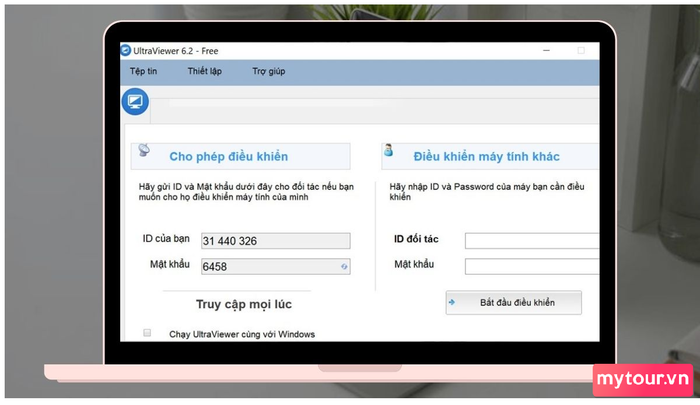The image size is (700, 405).
Task: Click the ID đối tác label
Action: tap(416, 239)
